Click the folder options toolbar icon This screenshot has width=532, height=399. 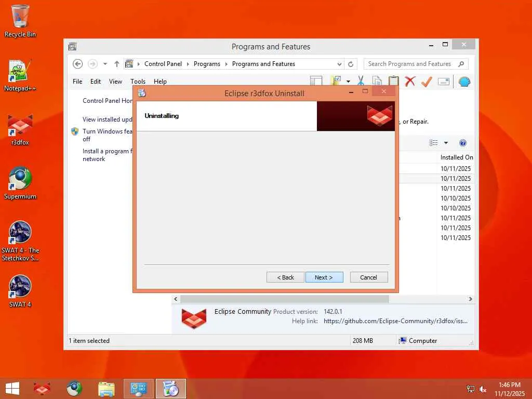pos(336,81)
